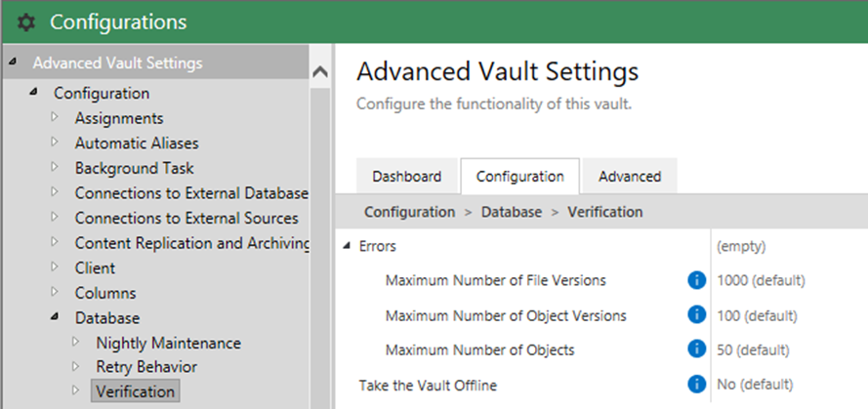Expand the Automatic Aliases node arrow

click(55, 142)
